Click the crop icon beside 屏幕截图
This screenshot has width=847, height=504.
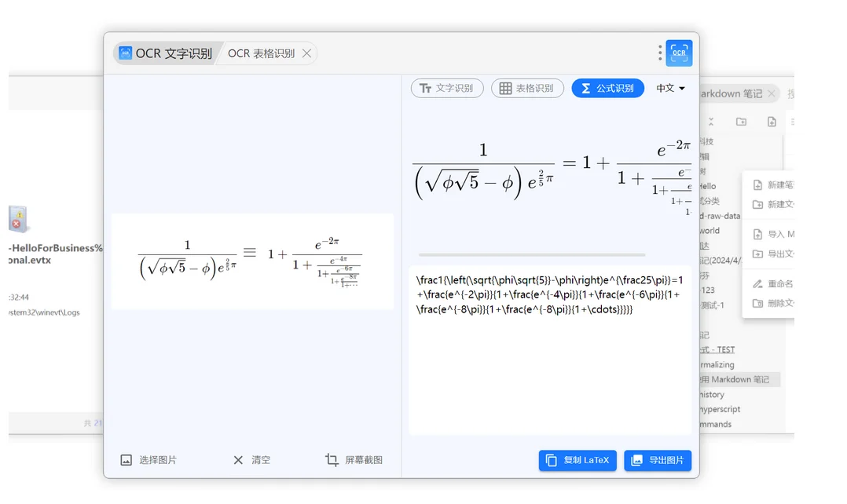coord(332,460)
